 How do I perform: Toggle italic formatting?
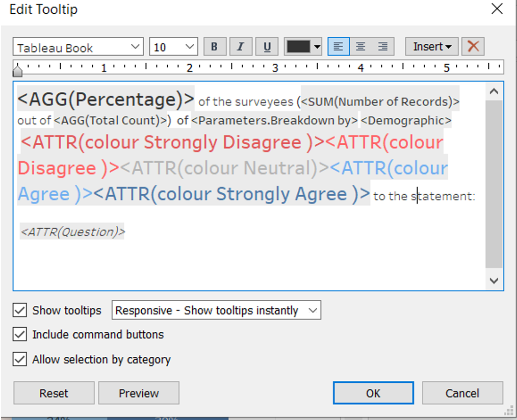(x=241, y=47)
